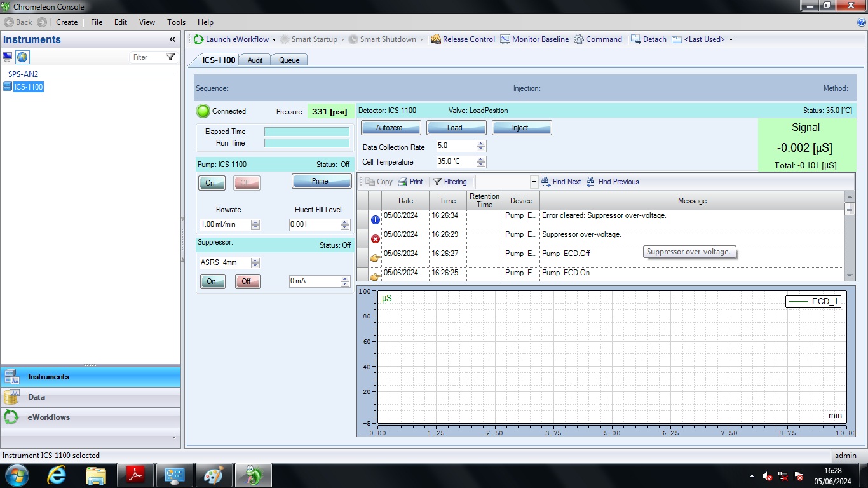The height and width of the screenshot is (488, 868).
Task: Click the Print icon in message log
Action: [x=403, y=182]
